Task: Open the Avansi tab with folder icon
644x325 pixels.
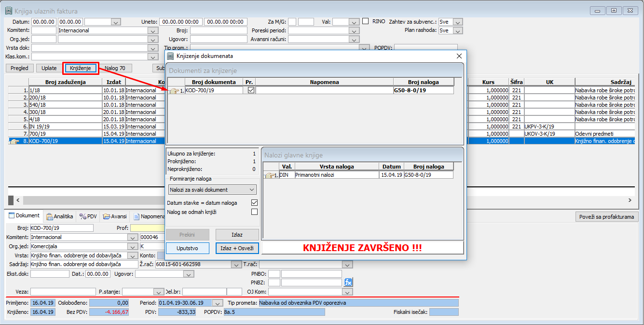Action: click(115, 216)
